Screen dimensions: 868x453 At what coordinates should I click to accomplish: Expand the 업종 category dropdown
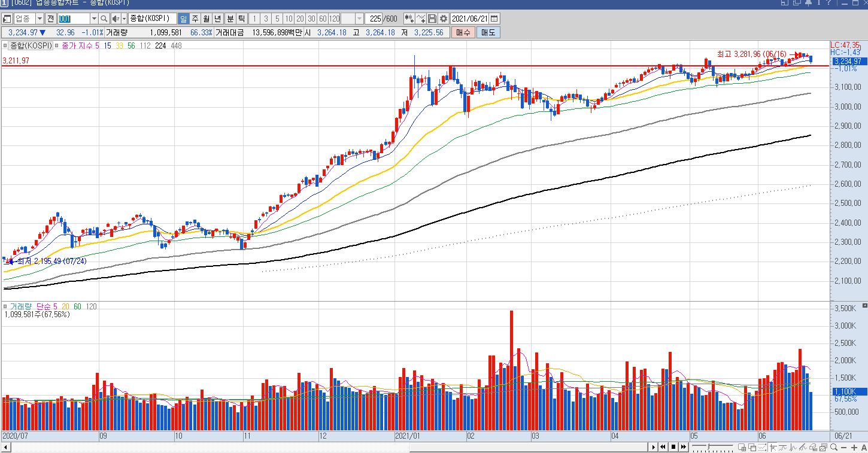[x=40, y=19]
